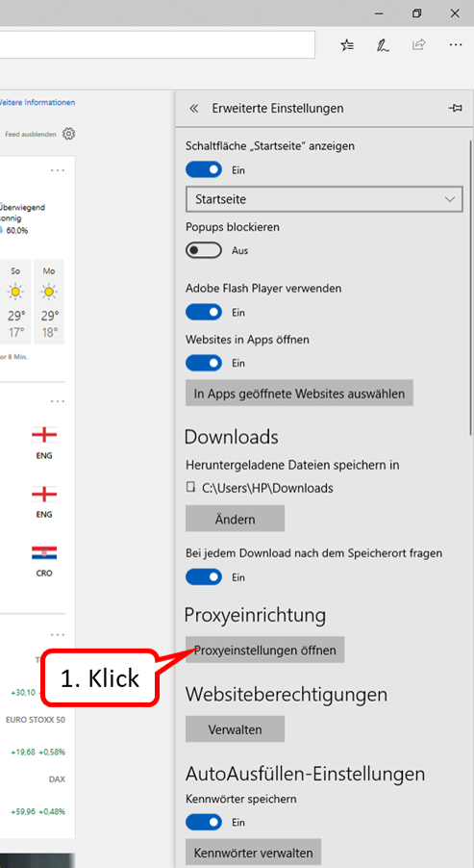Viewport: 474px width, 868px height.
Task: Toggle the Startseite button display switch
Action: click(x=204, y=170)
